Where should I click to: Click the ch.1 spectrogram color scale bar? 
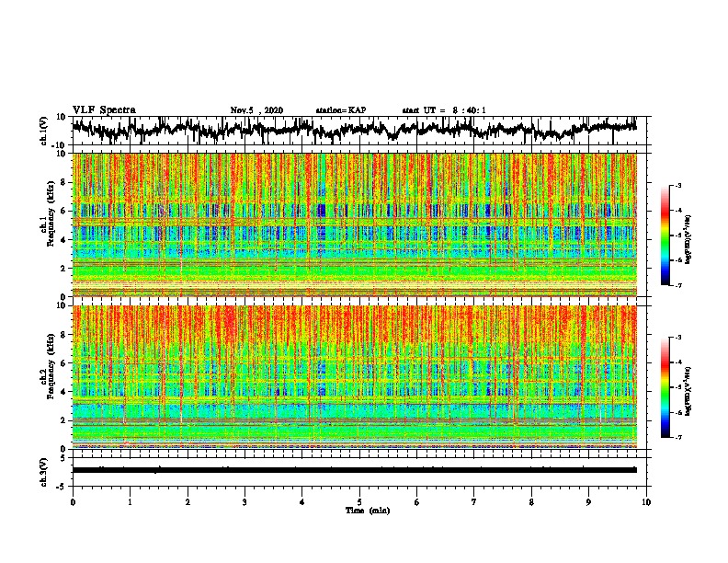click(665, 236)
